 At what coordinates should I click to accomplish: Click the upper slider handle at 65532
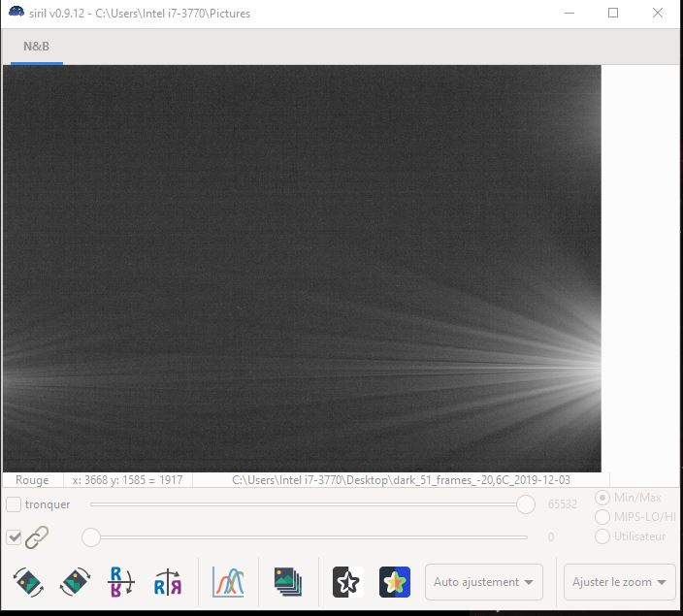[x=526, y=504]
